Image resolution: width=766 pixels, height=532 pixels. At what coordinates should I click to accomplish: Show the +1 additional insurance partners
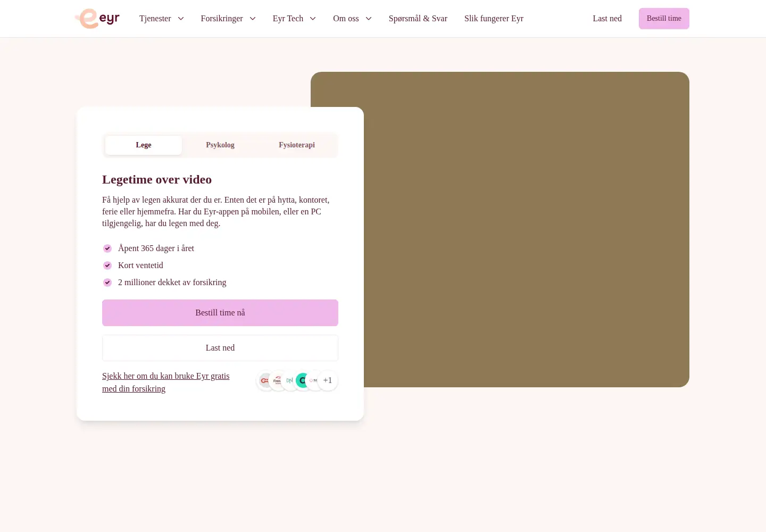click(328, 380)
